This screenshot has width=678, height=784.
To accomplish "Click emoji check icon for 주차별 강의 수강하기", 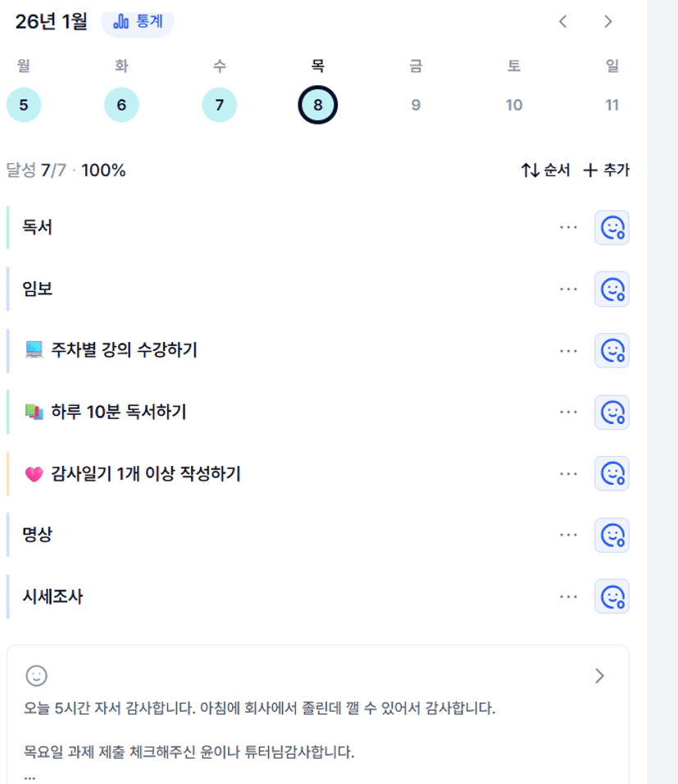I will (612, 350).
